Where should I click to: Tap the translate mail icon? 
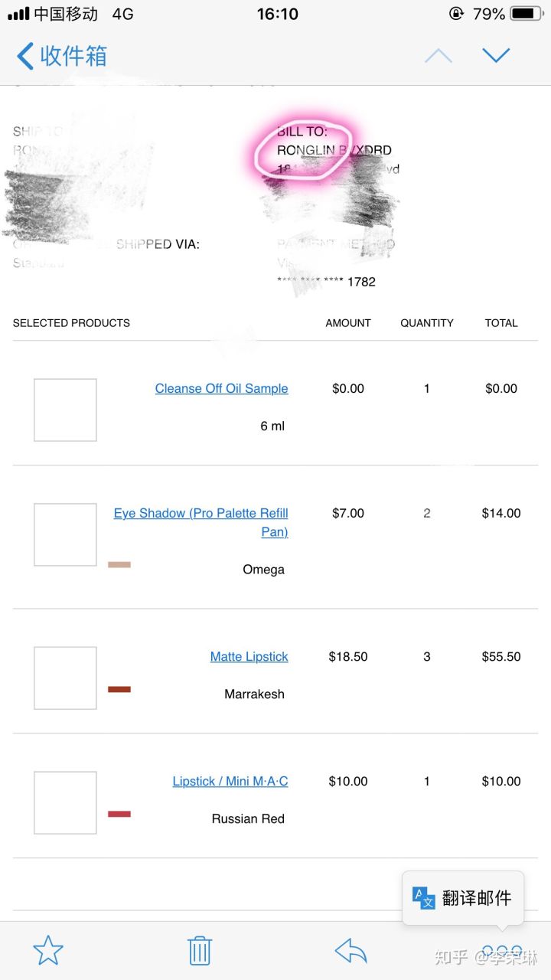[424, 898]
